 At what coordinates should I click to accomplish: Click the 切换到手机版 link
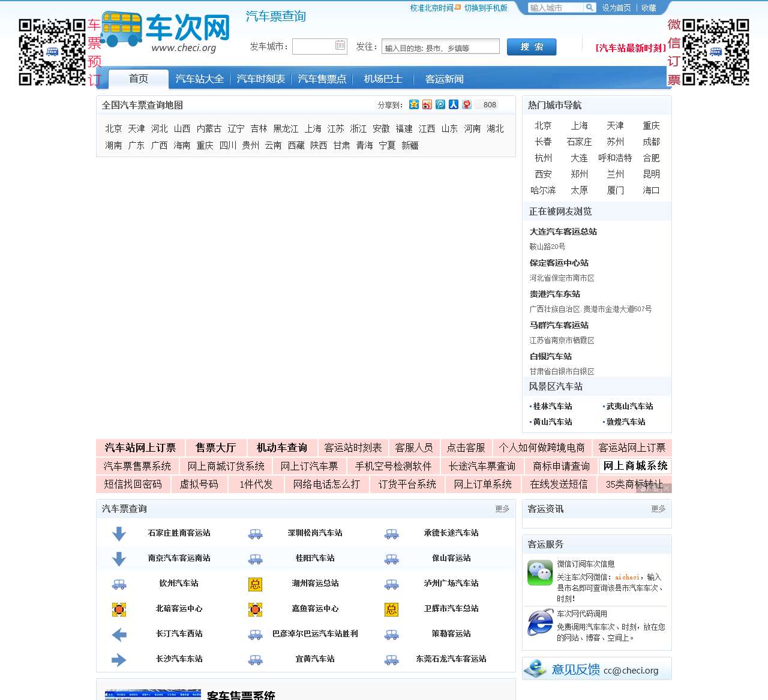click(x=486, y=8)
